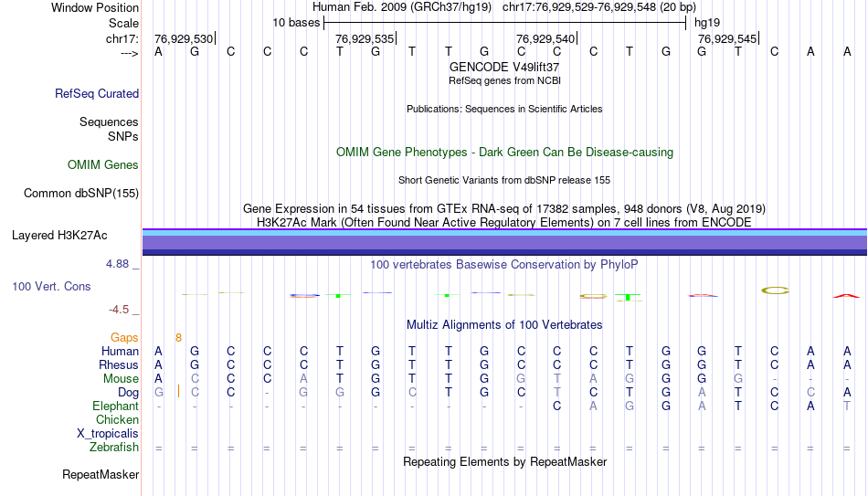This screenshot has height=496, width=868.
Task: Select the Mouse alignment row label
Action: pyautogui.click(x=121, y=379)
